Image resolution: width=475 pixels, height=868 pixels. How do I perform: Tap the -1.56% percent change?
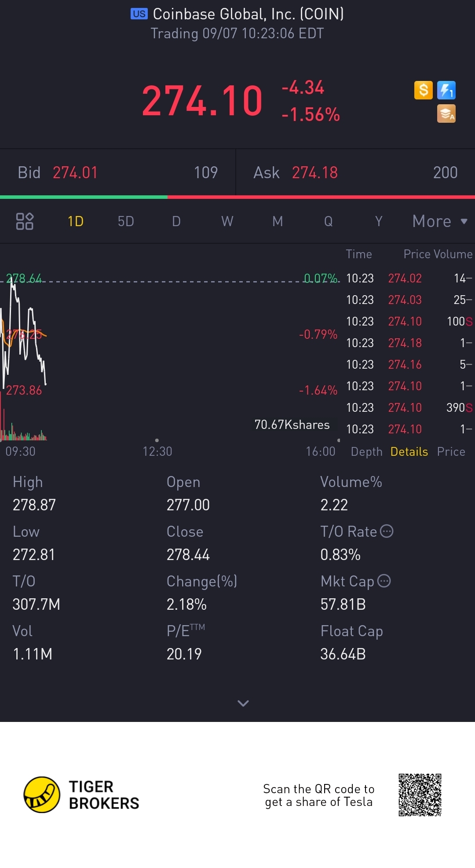(x=311, y=115)
